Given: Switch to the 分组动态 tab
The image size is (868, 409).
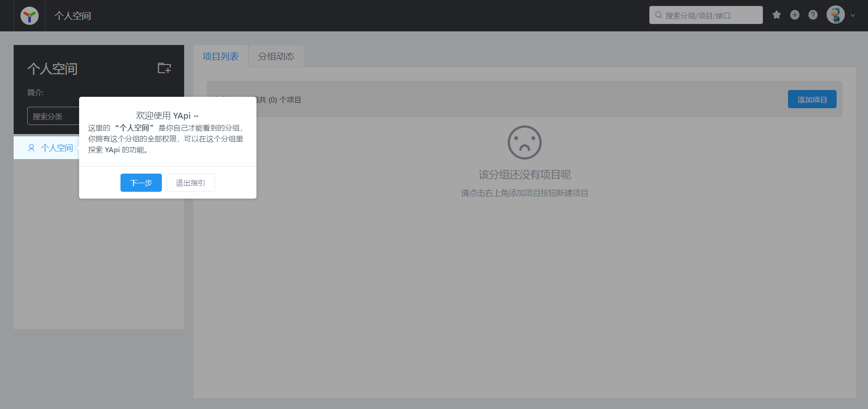Looking at the screenshot, I should pos(276,56).
